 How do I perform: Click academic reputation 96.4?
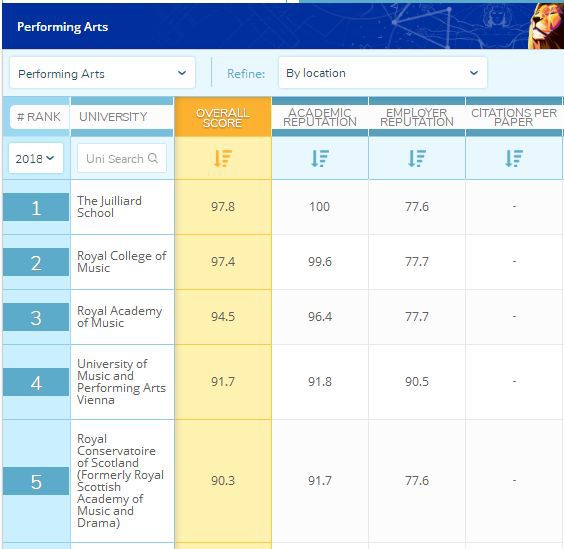pyautogui.click(x=320, y=317)
